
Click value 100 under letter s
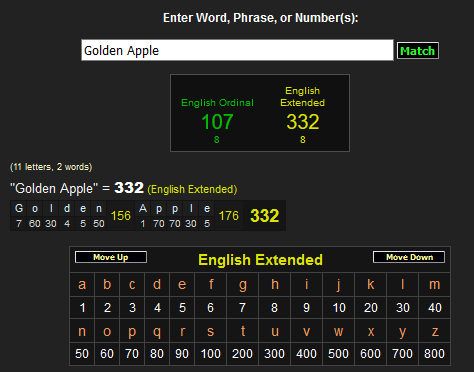click(x=210, y=353)
